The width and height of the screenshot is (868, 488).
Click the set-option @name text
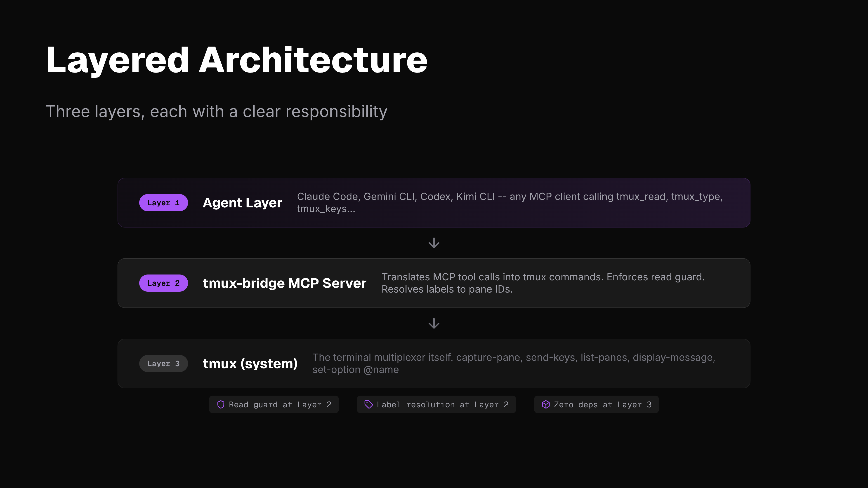356,370
